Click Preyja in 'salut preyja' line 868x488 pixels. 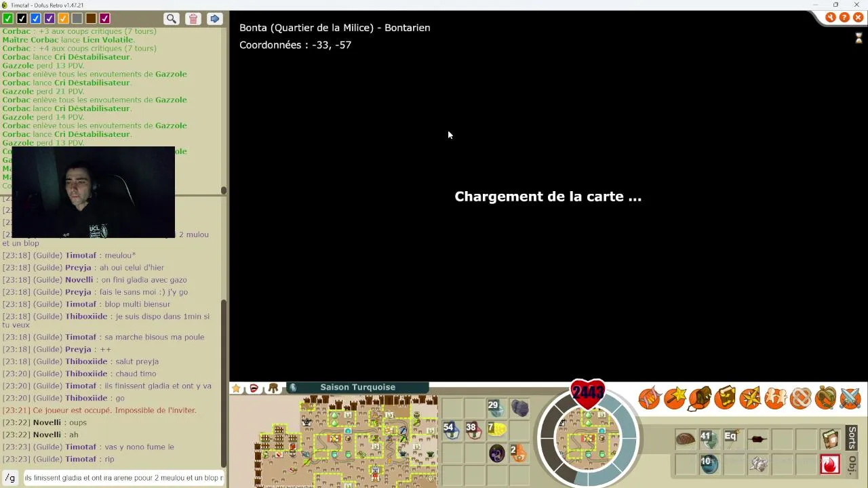click(147, 361)
